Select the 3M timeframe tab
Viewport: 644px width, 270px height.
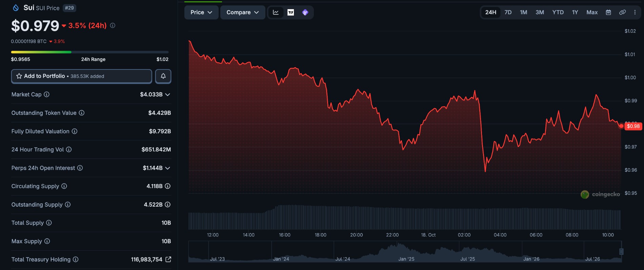(x=540, y=12)
